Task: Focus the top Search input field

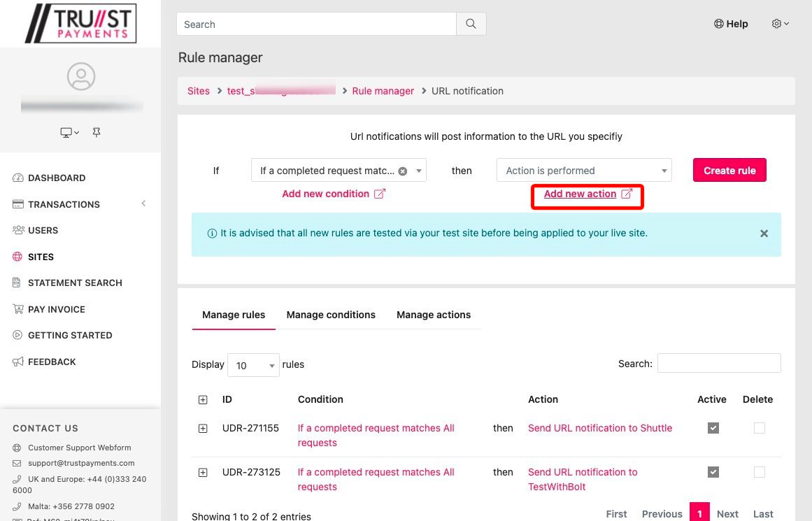Action: point(316,24)
